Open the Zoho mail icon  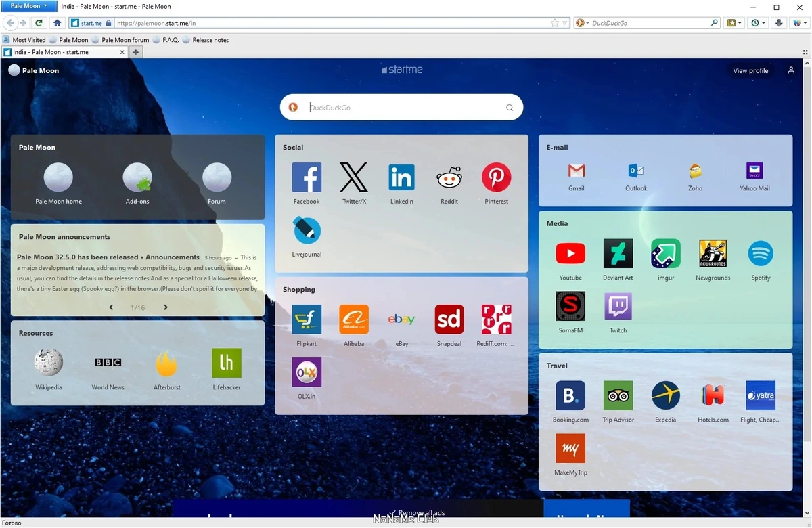click(696, 171)
